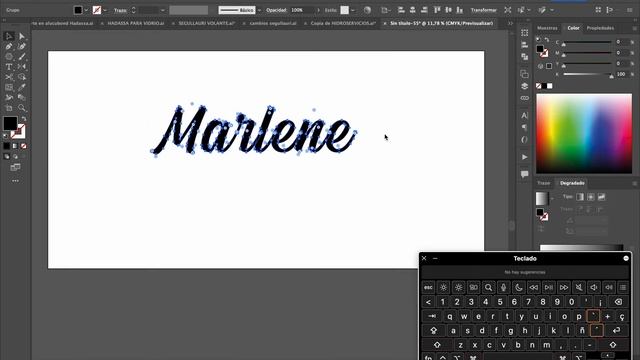Open the Edit Toolbar three dots
640x360 pixels.
tap(16, 181)
